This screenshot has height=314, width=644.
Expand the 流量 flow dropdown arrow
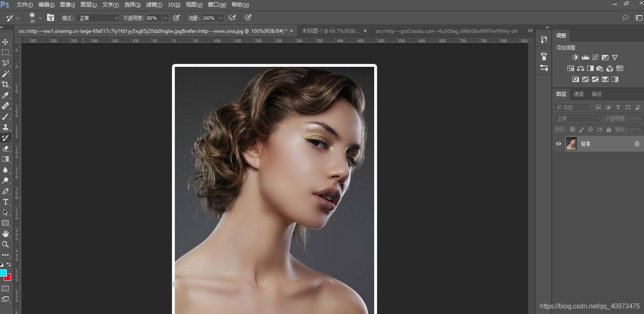pos(221,18)
